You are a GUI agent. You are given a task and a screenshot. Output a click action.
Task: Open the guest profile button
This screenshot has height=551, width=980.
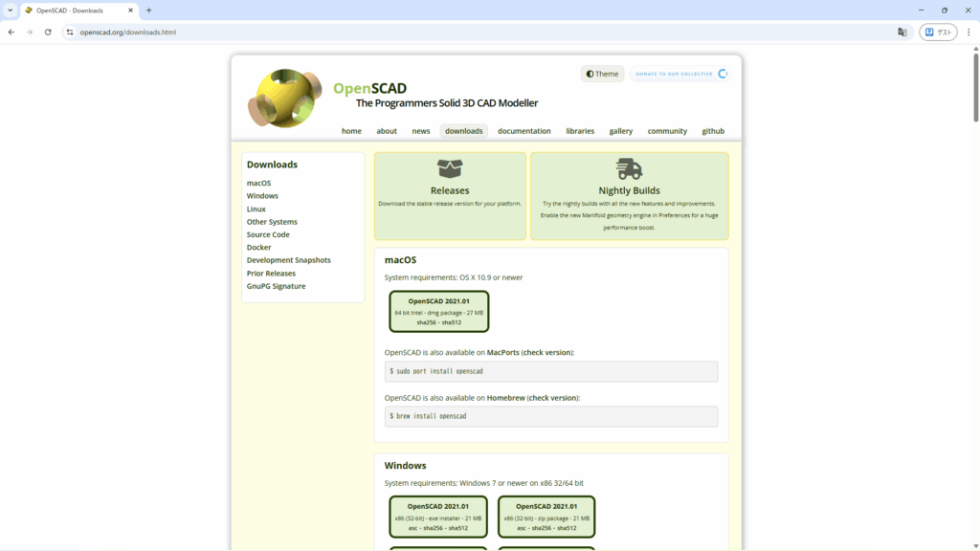938,32
